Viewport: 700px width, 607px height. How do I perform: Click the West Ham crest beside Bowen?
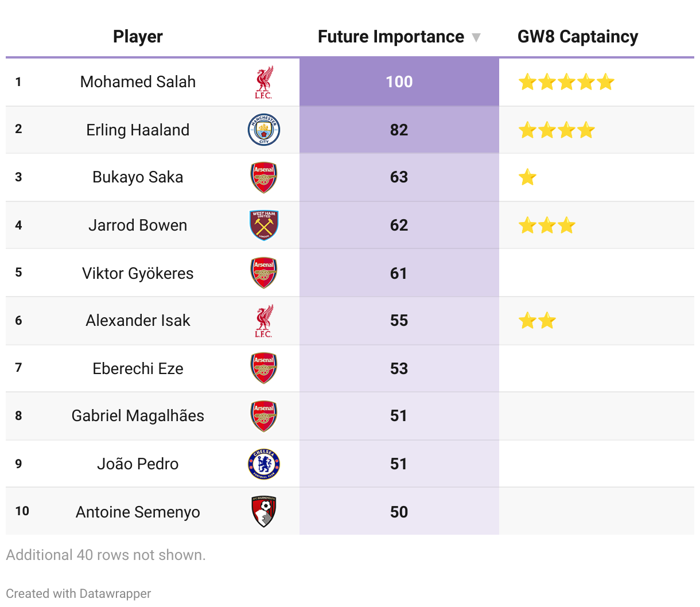click(x=264, y=225)
